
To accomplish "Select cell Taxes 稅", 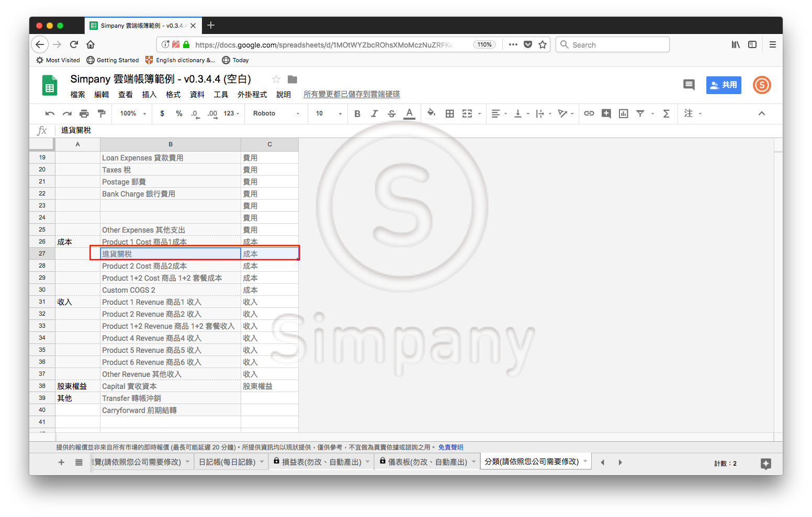I will (171, 170).
